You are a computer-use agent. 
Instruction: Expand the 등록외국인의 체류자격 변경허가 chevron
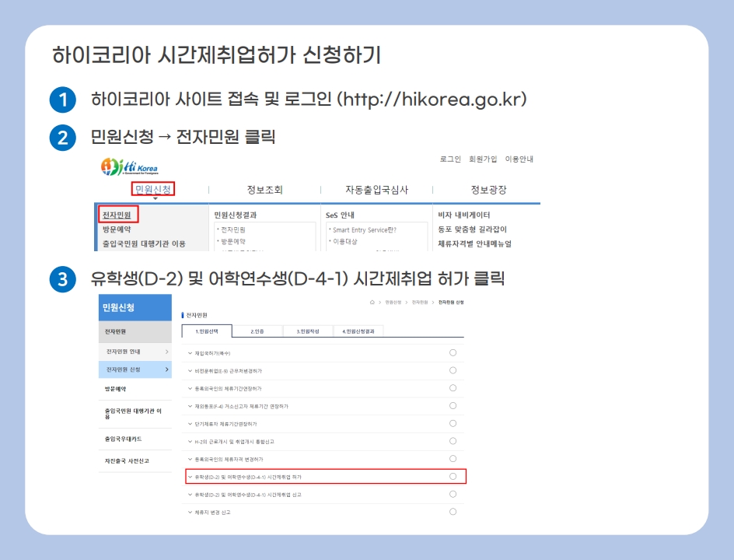(x=190, y=459)
